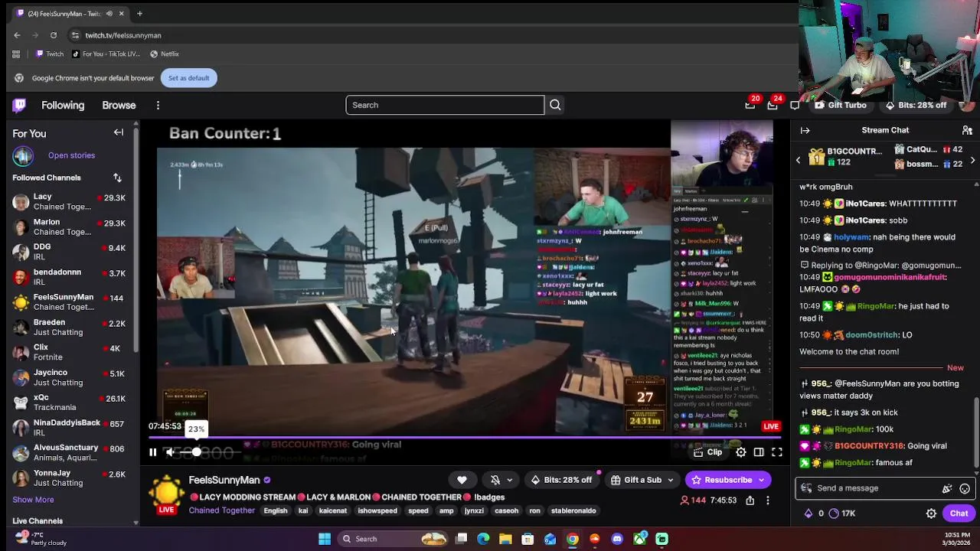Open sidebar scrollbar down arrow
The image size is (980, 551).
(136, 523)
